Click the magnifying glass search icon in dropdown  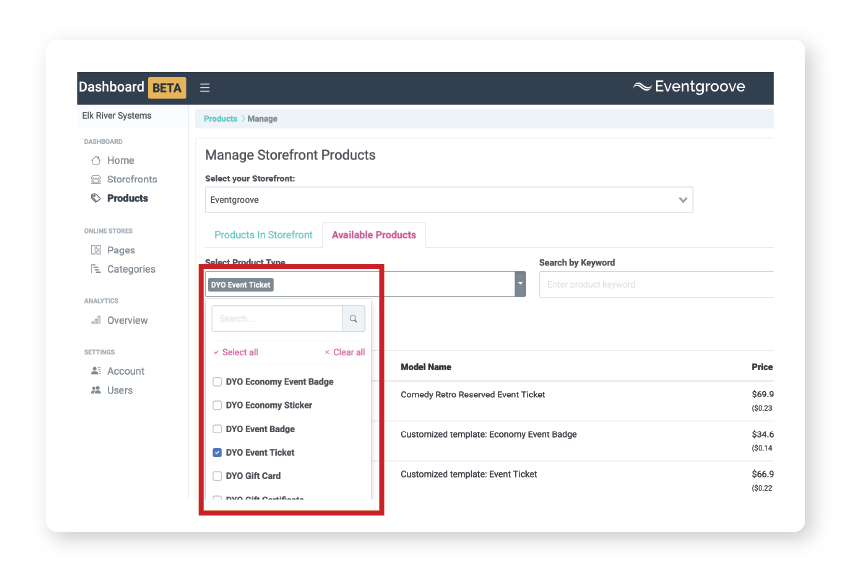click(x=355, y=318)
